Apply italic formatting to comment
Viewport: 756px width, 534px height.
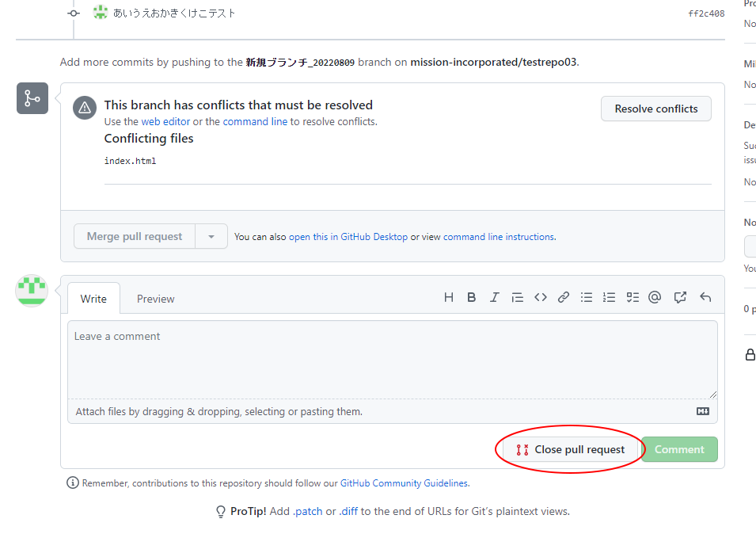tap(495, 298)
